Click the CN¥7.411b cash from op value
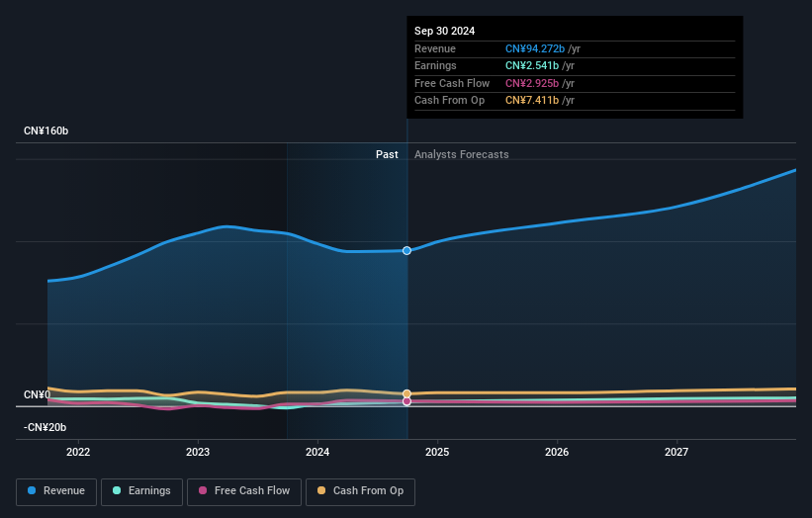This screenshot has height=518, width=812. pyautogui.click(x=532, y=101)
